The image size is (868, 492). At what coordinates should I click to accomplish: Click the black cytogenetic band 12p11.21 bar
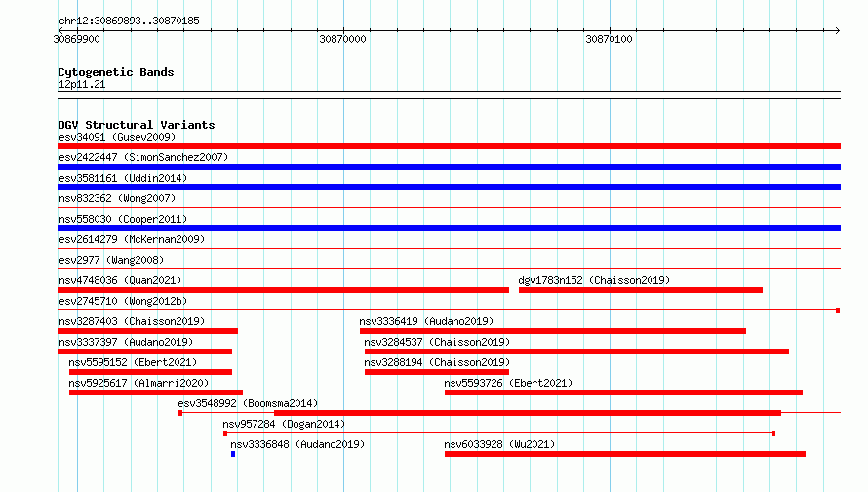tap(449, 95)
